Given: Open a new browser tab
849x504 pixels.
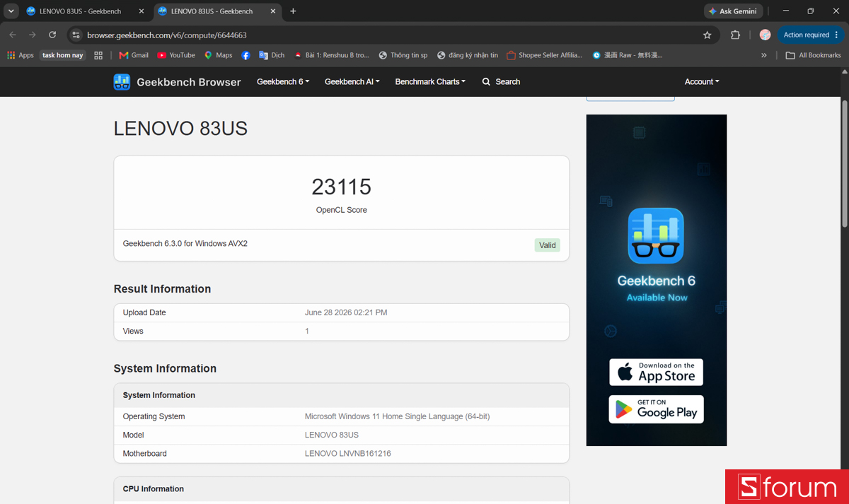Looking at the screenshot, I should (x=293, y=11).
